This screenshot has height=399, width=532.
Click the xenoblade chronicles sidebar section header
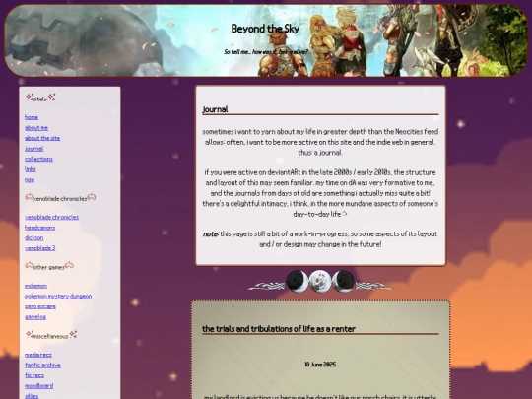tap(60, 198)
